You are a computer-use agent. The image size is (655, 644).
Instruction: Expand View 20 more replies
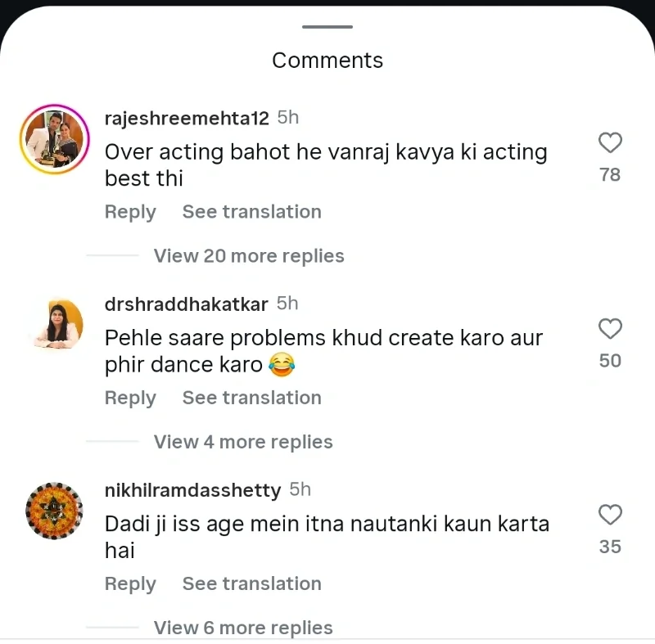pos(249,256)
